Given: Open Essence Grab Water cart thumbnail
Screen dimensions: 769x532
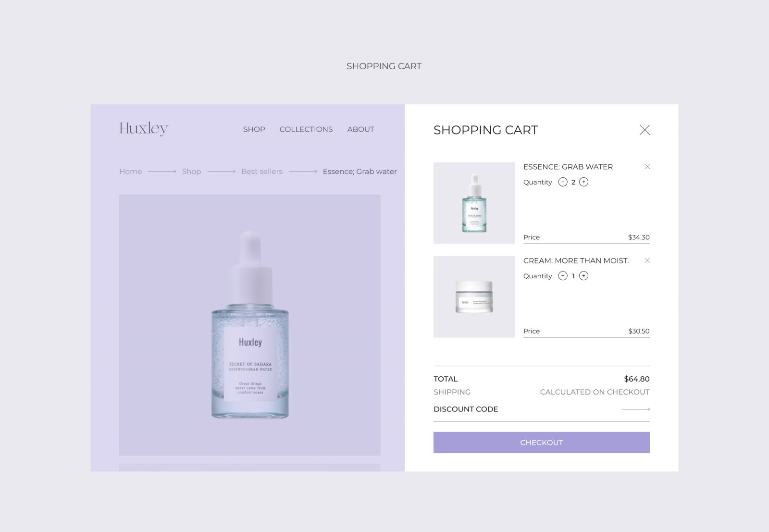Looking at the screenshot, I should 474,203.
